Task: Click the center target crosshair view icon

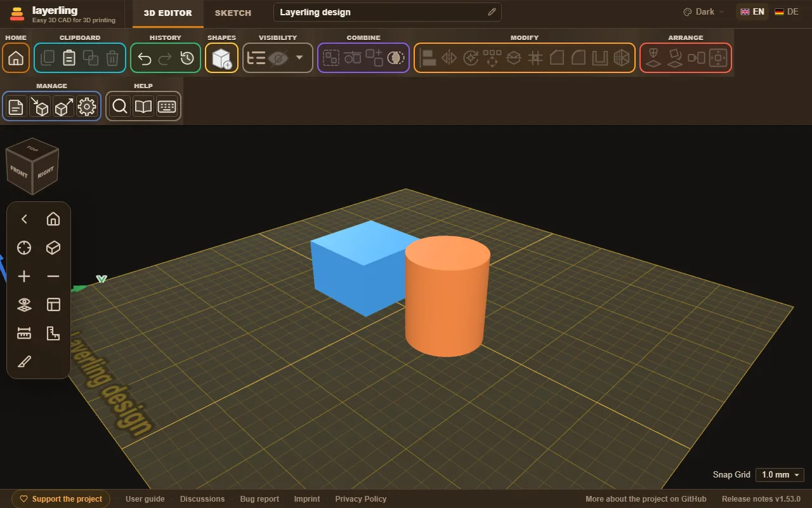Action: [24, 248]
